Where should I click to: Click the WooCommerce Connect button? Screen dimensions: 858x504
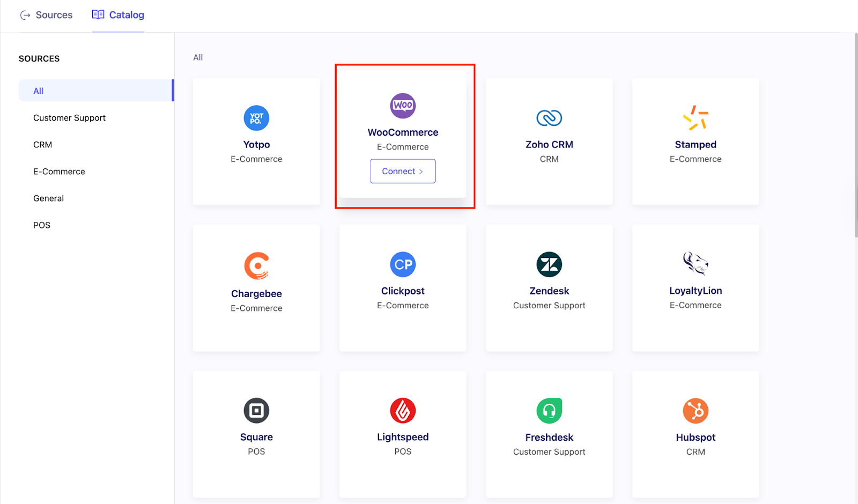pyautogui.click(x=403, y=171)
